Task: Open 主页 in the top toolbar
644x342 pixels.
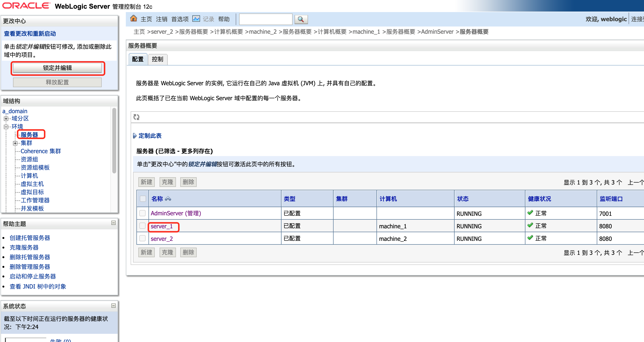Action: pyautogui.click(x=146, y=19)
